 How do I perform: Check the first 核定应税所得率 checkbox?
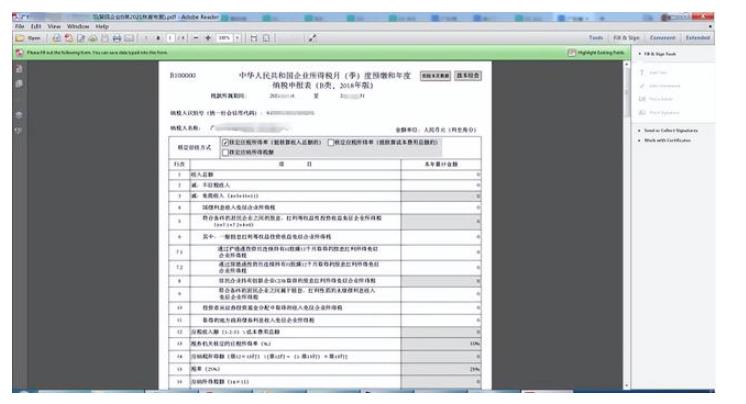click(226, 143)
